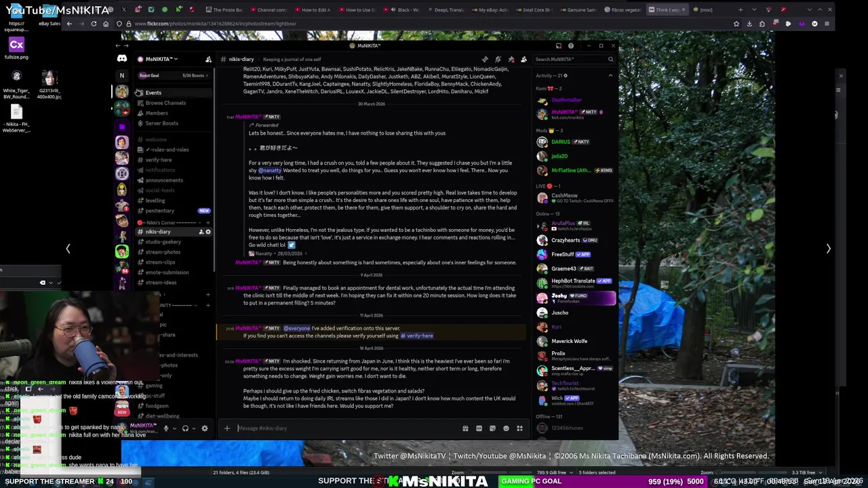Open Joshy highlighted member
The image size is (868, 488).
[x=576, y=298]
